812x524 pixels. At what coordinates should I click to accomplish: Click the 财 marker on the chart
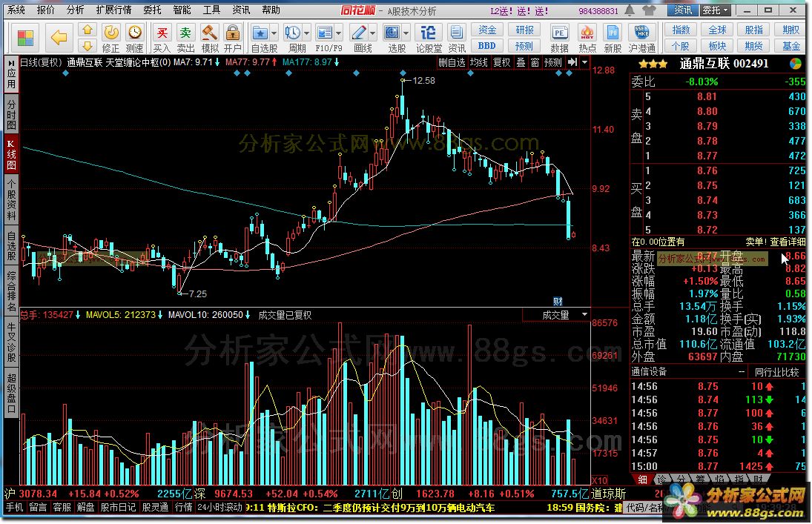(558, 302)
